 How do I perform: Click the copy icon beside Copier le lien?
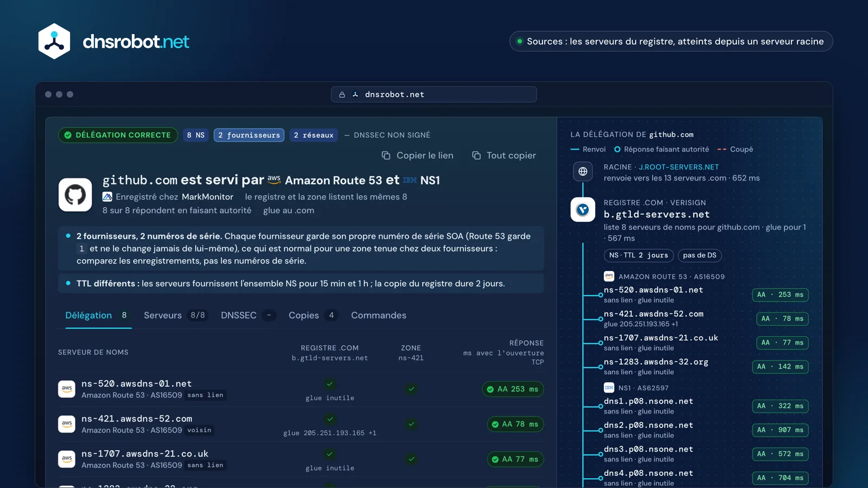click(386, 156)
